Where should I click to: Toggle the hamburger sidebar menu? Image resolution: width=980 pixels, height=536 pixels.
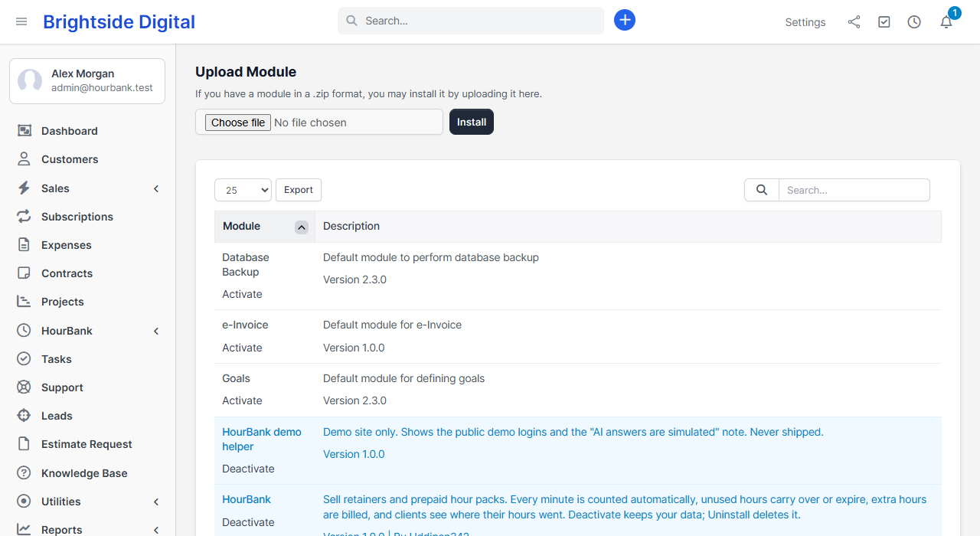point(21,21)
